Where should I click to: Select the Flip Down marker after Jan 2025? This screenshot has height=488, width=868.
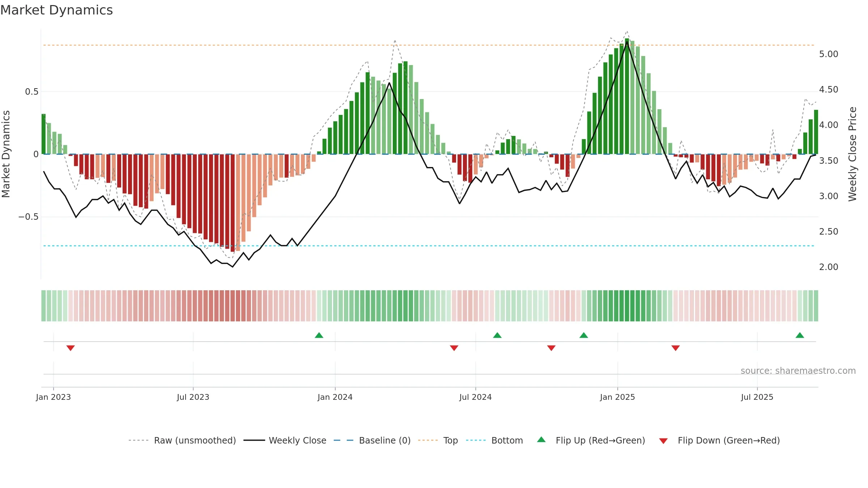click(x=676, y=348)
